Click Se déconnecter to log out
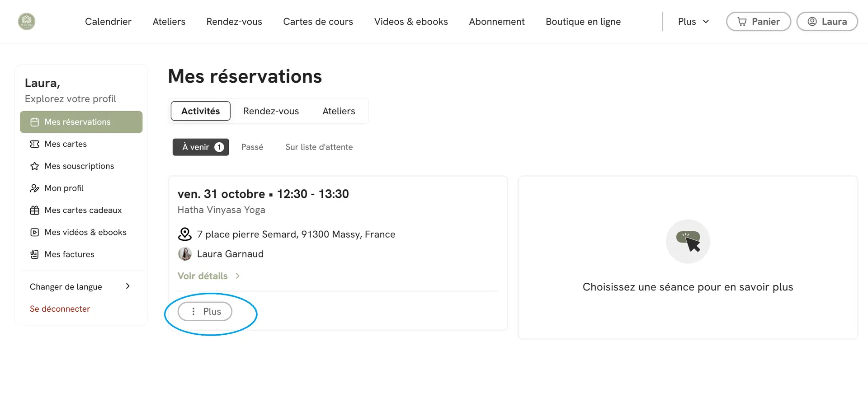 point(60,309)
